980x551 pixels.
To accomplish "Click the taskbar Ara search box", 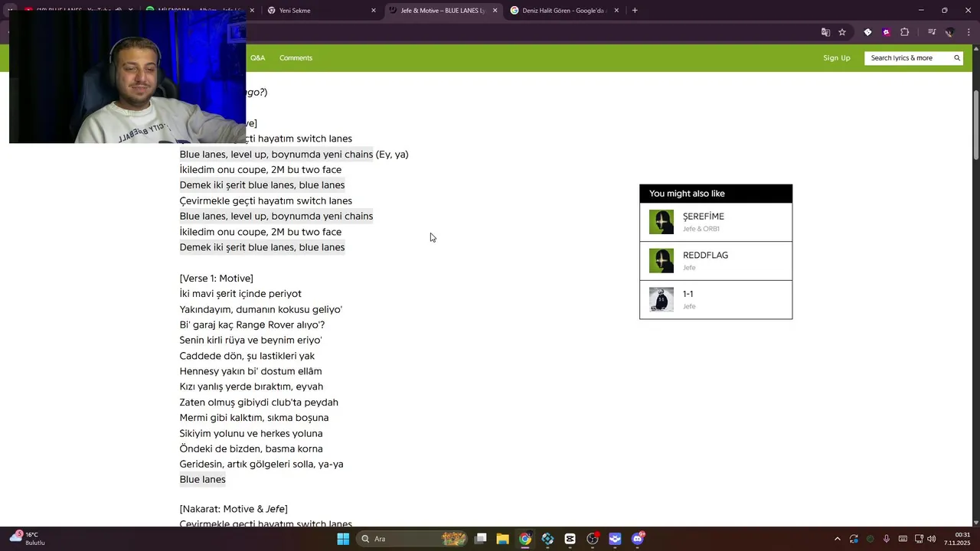I will coord(412,539).
